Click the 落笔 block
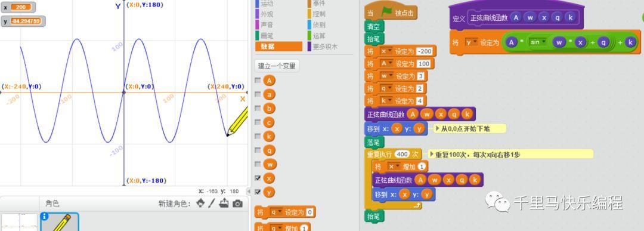Viewport: 644px width, 231px height. click(x=373, y=142)
